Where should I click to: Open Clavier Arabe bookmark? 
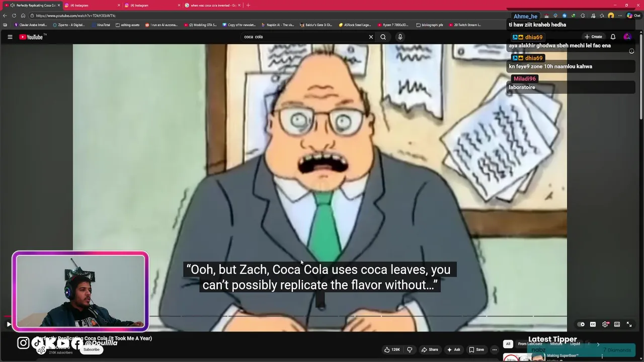(x=31, y=25)
